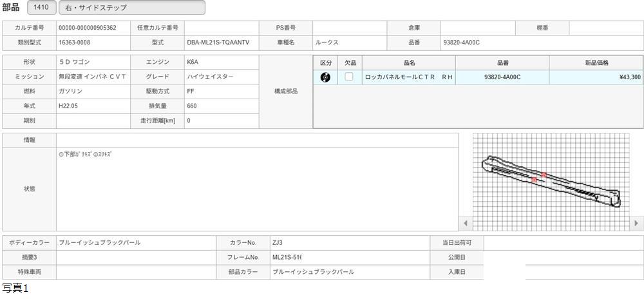Image resolution: width=644 pixels, height=299 pixels.
Task: Click the lower red damage marker on the diagram
Action: click(534, 180)
